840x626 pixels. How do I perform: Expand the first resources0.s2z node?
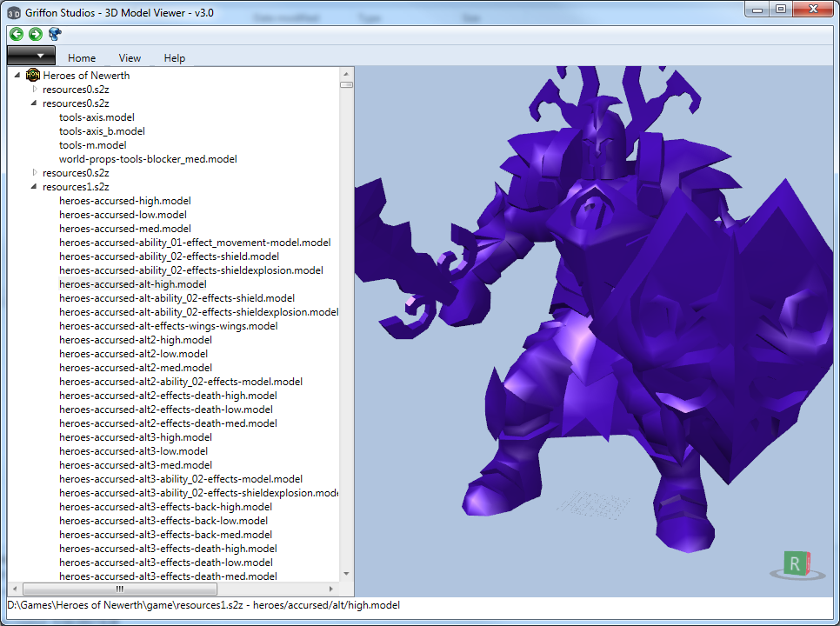pos(34,90)
